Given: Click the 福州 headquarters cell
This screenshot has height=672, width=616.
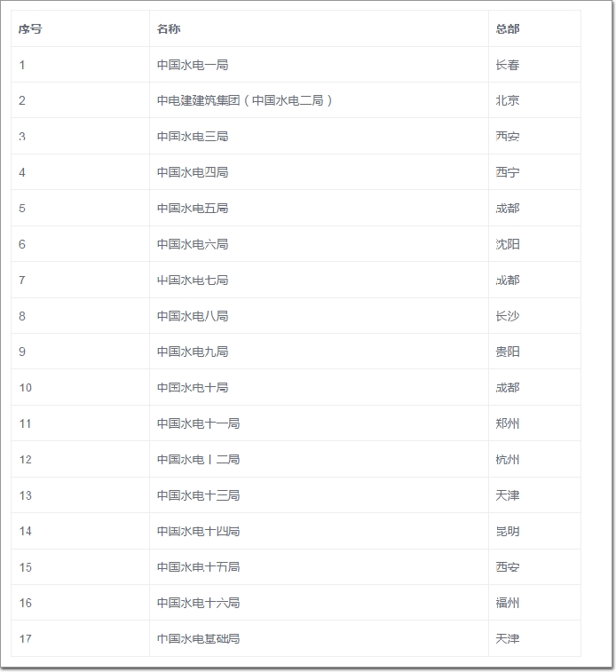Looking at the screenshot, I should click(508, 603).
